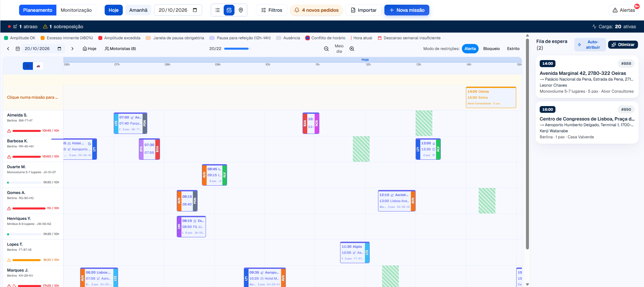Click the 1 atraso indicator
Viewport: 644px width, 287px height.
pyautogui.click(x=23, y=27)
